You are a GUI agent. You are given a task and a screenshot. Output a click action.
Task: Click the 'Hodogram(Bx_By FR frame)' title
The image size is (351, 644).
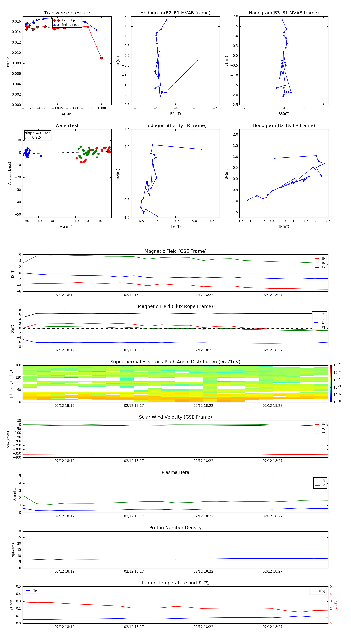click(x=284, y=125)
